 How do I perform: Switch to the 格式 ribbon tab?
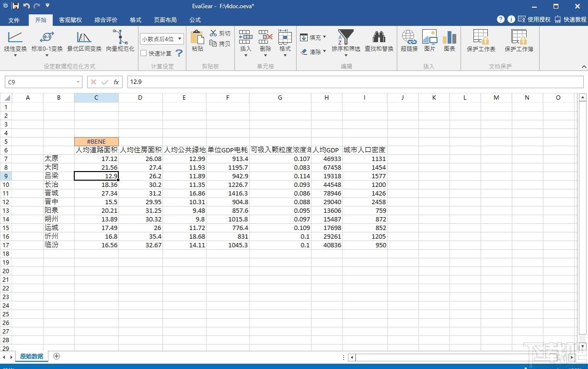[x=136, y=20]
